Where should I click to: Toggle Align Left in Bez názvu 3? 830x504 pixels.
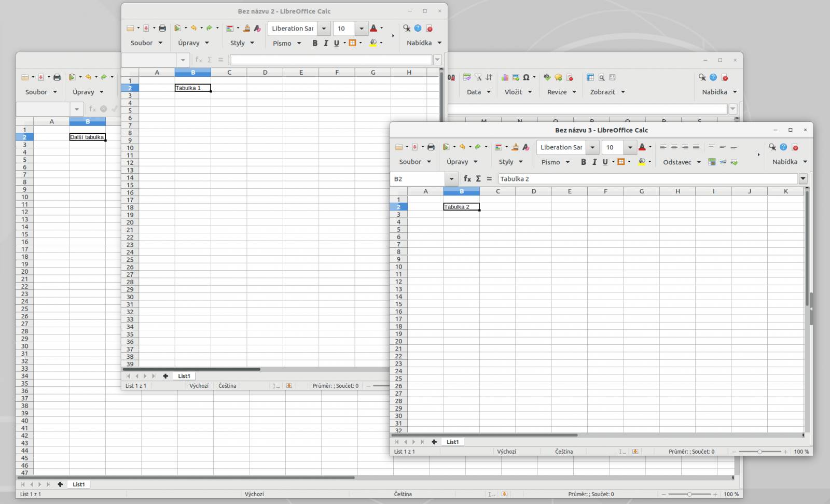(x=663, y=147)
